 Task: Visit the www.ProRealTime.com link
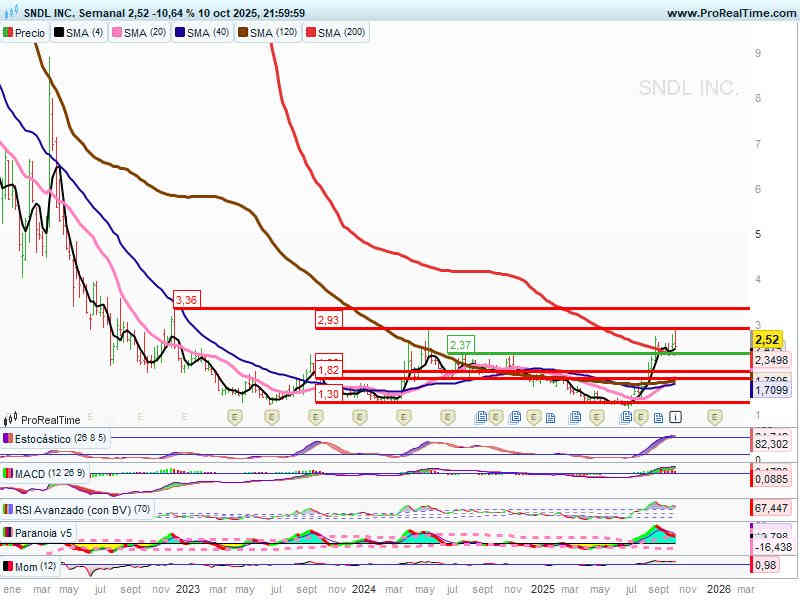click(730, 13)
